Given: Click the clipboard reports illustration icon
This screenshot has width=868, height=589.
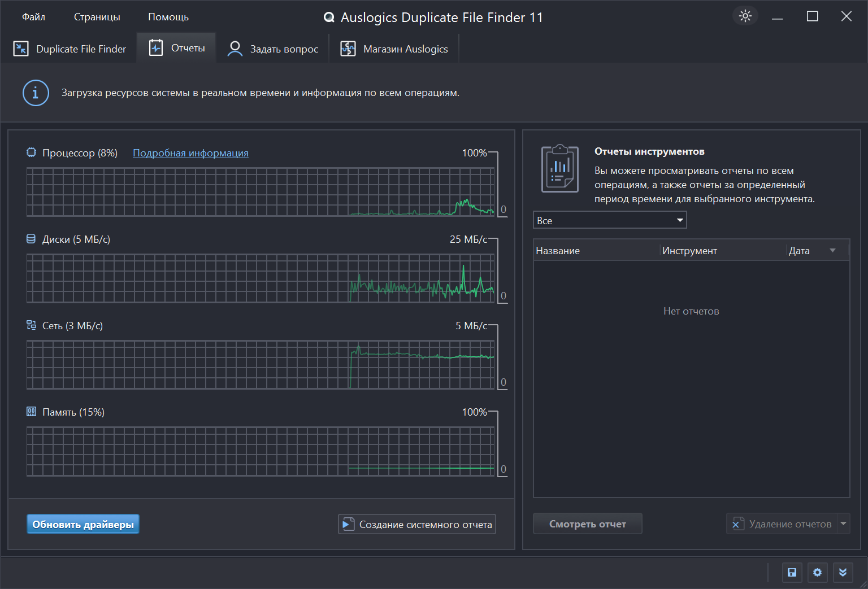Looking at the screenshot, I should tap(559, 168).
